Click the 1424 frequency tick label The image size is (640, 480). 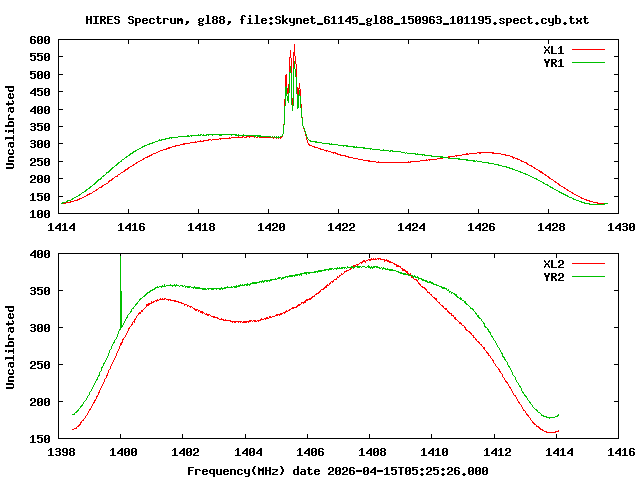coord(411,227)
